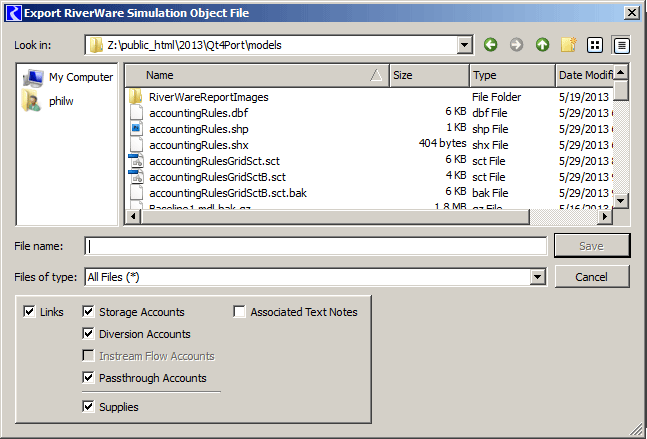Click the scroll up arrow in file list

pyautogui.click(x=621, y=73)
